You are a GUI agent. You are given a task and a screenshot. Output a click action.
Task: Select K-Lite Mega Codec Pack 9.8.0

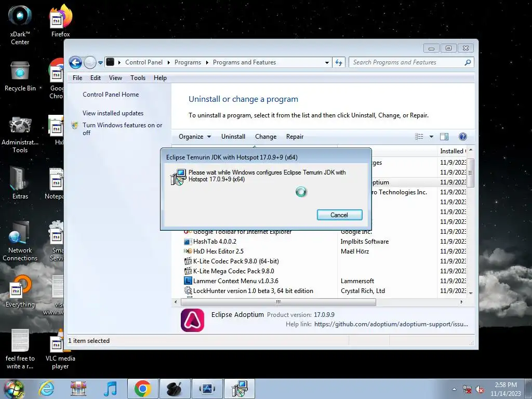pyautogui.click(x=233, y=271)
